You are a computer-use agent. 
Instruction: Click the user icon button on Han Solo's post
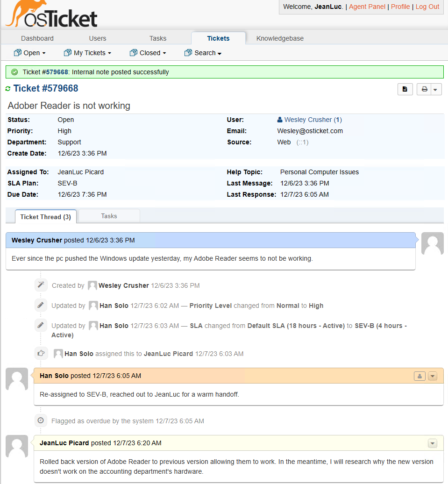point(420,376)
